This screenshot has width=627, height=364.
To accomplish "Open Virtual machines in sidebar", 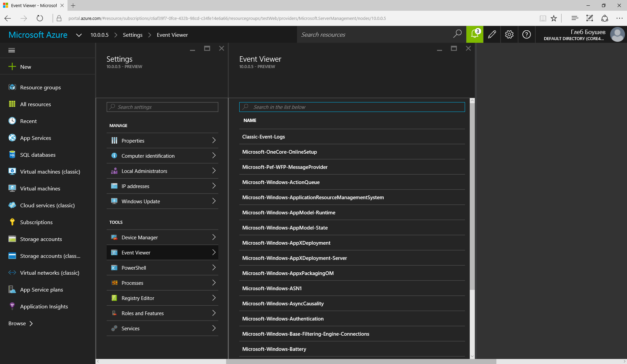I will 48,188.
